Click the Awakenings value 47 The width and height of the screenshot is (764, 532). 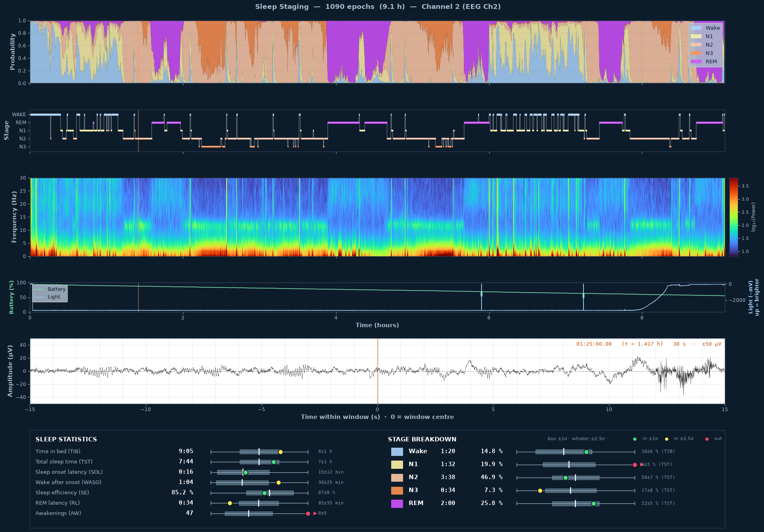[189, 513]
